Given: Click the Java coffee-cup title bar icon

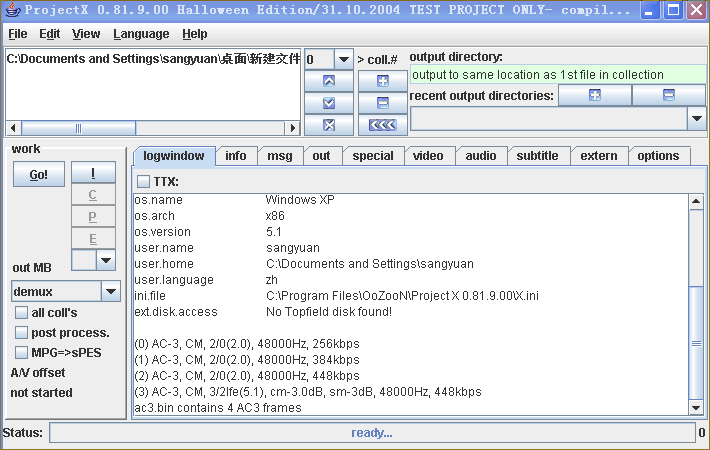Looking at the screenshot, I should click(12, 10).
